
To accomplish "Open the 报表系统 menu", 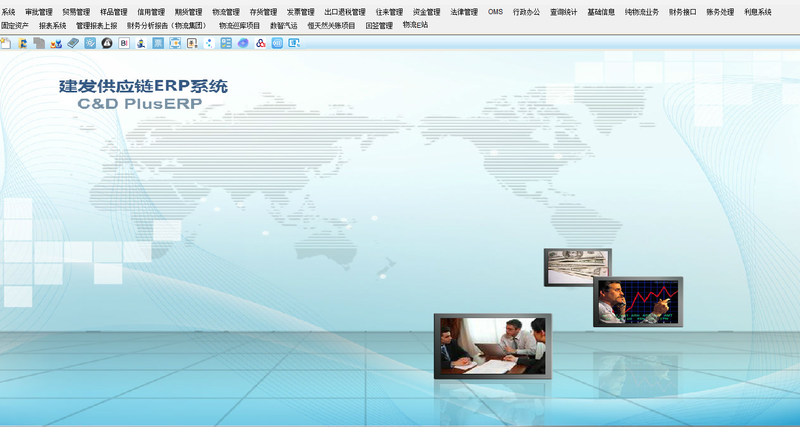I will 53,26.
